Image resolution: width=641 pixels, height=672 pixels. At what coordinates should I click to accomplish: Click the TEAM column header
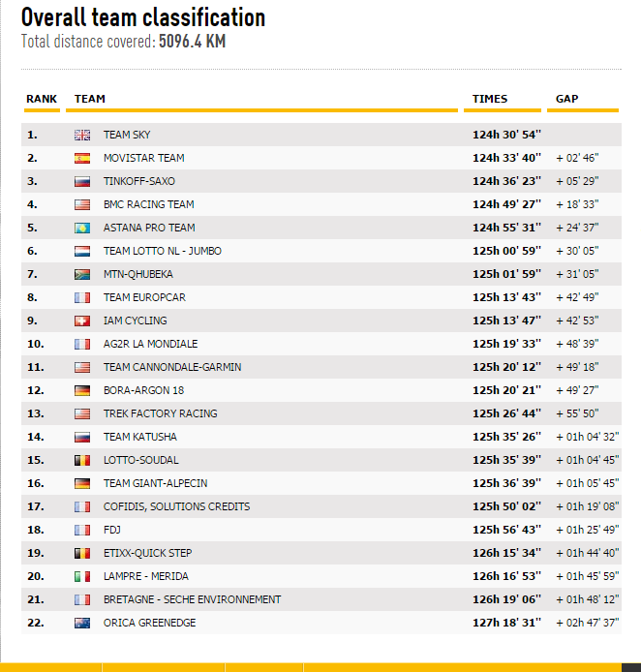coord(89,99)
